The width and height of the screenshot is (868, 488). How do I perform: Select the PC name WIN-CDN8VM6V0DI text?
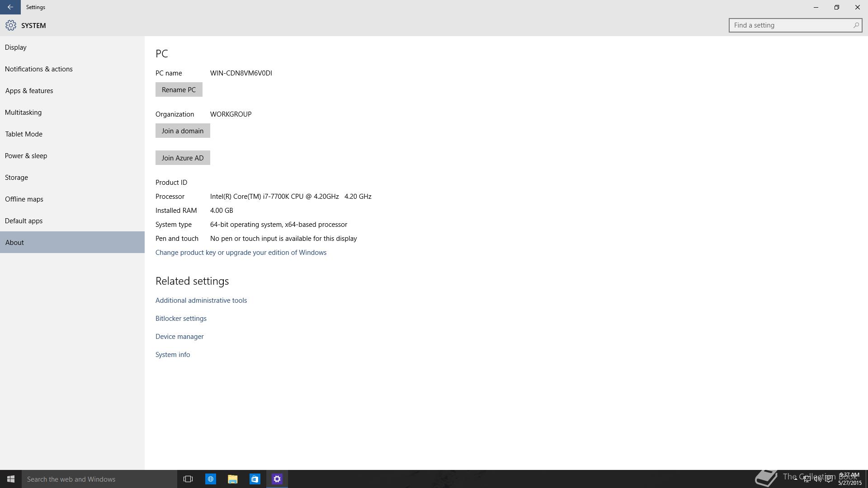tap(241, 73)
